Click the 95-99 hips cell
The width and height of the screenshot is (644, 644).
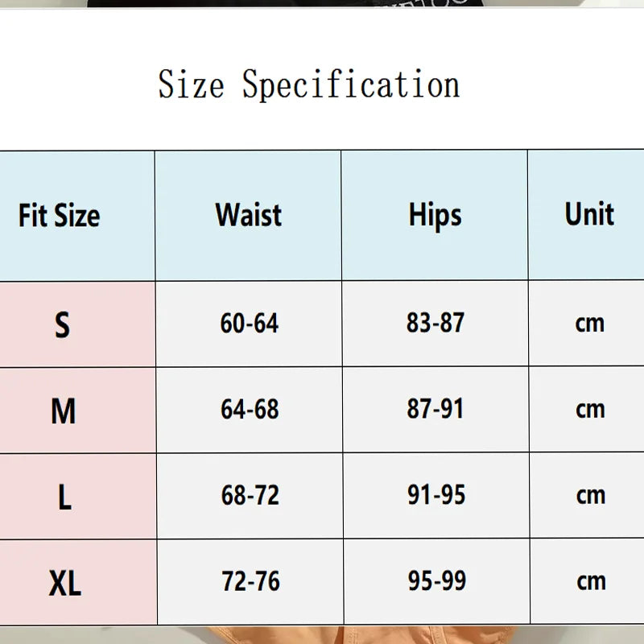tap(437, 581)
